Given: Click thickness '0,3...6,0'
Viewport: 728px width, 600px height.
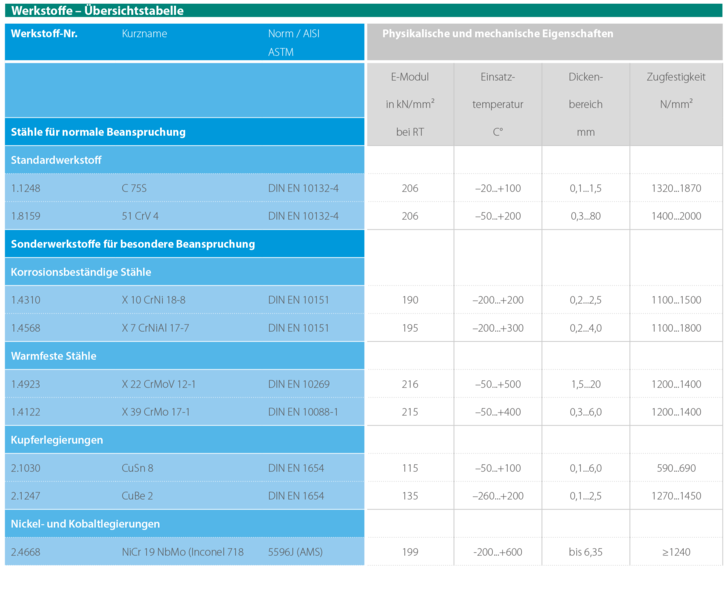Looking at the screenshot, I should 585,412.
